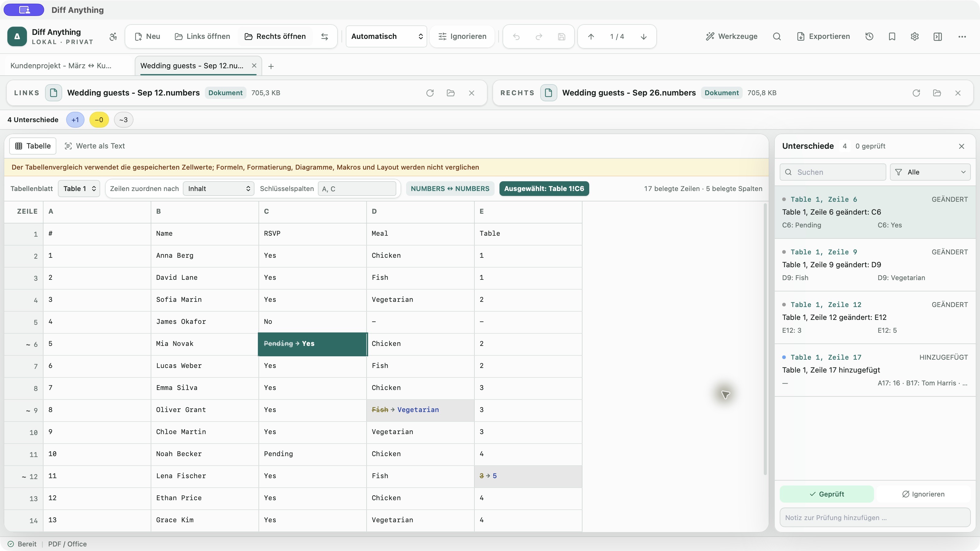Viewport: 980px width, 551px height.
Task: Open settings with the gear icon
Action: [915, 36]
